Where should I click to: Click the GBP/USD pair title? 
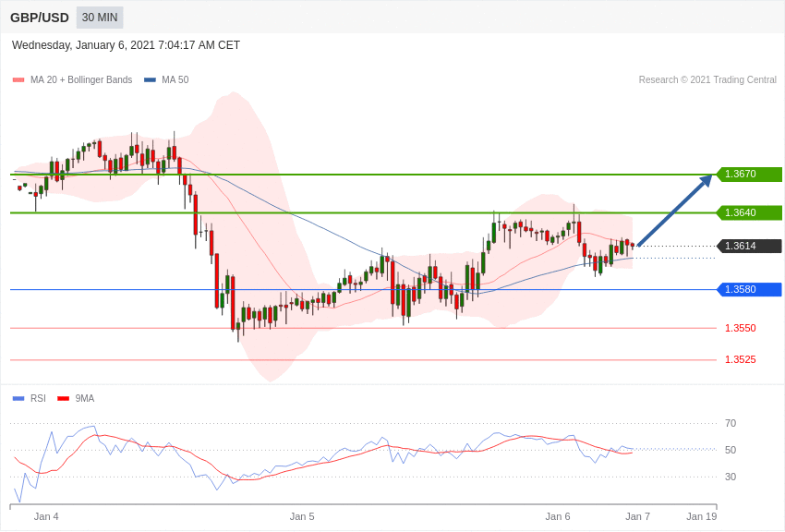40,18
